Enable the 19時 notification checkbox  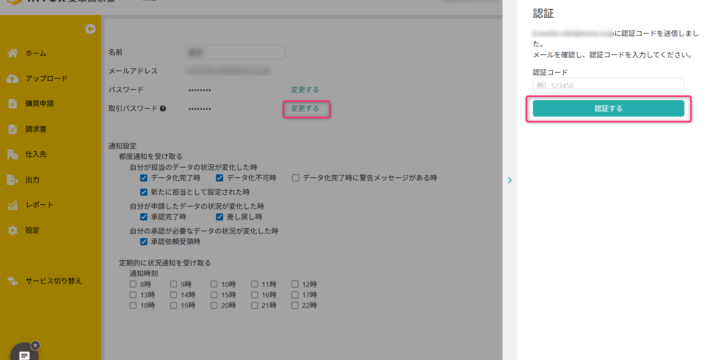point(174,305)
